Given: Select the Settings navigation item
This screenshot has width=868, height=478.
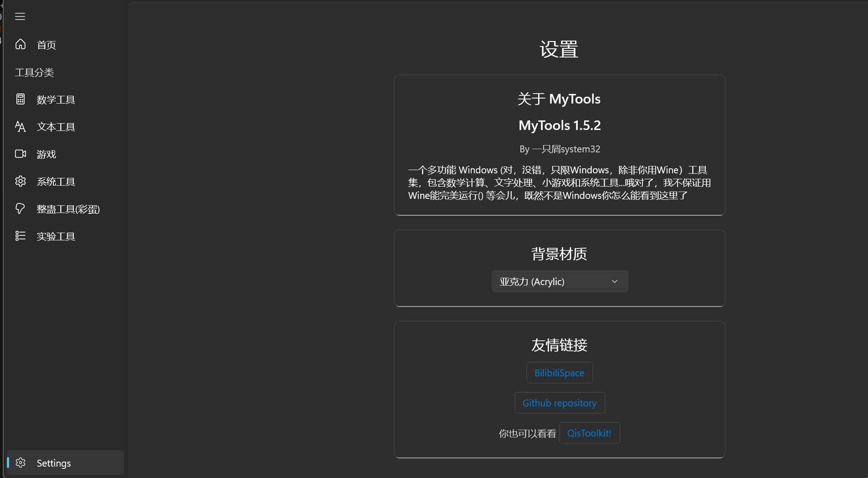Looking at the screenshot, I should click(x=65, y=462).
